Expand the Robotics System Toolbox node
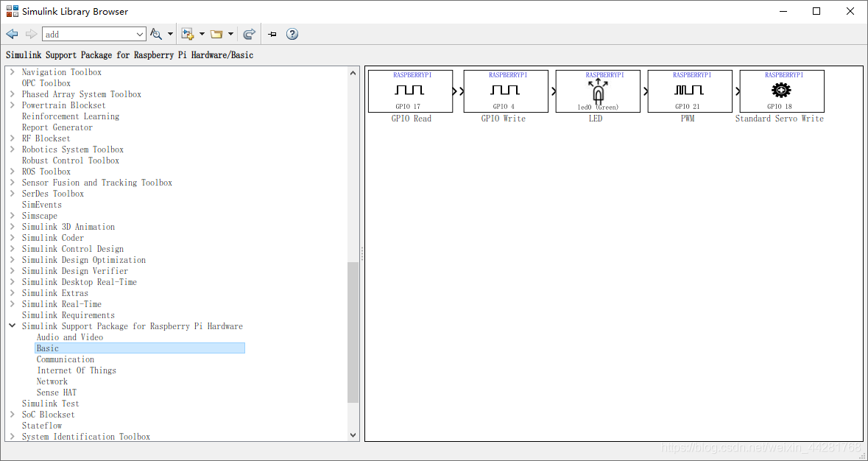Viewport: 868px width, 461px height. (13, 149)
